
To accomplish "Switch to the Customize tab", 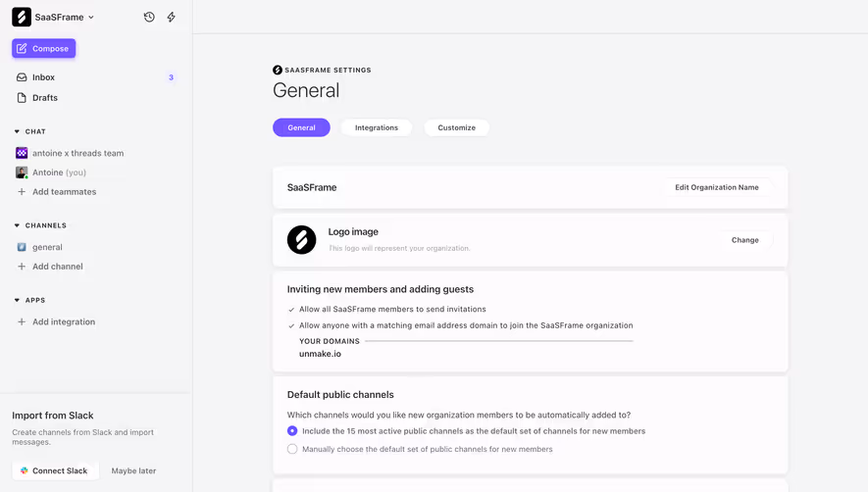I will [x=457, y=127].
